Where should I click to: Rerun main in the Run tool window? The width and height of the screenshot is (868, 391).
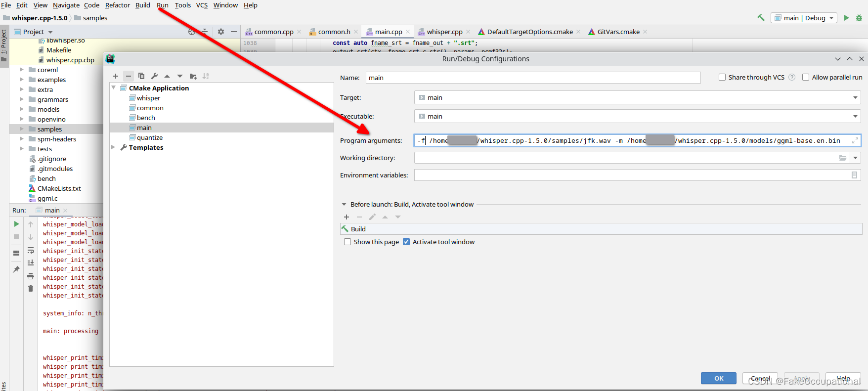pyautogui.click(x=16, y=224)
